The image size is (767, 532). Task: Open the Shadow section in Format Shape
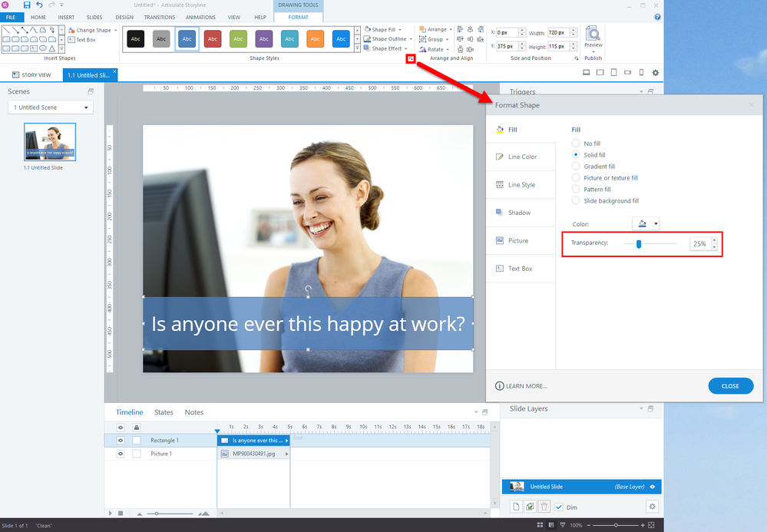pos(519,213)
